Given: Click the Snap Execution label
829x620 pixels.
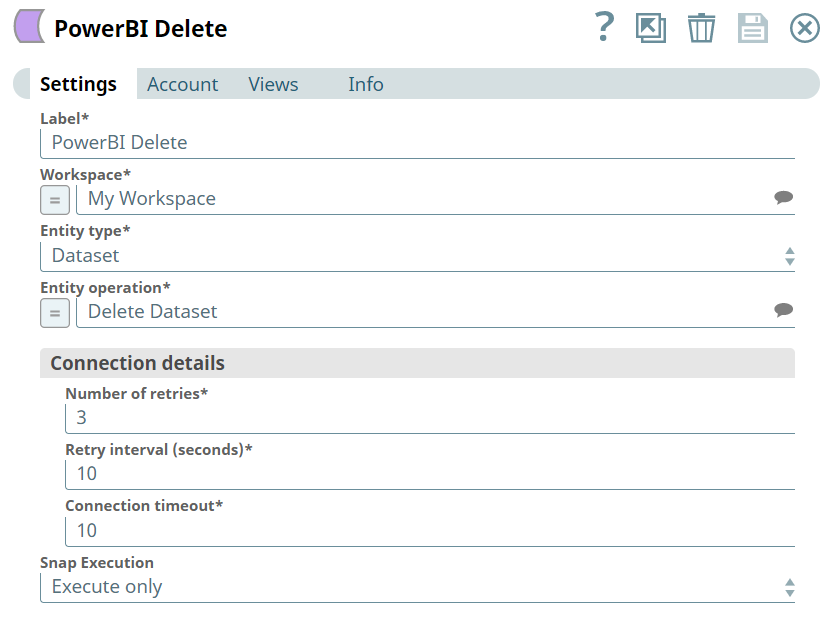Looking at the screenshot, I should (97, 563).
